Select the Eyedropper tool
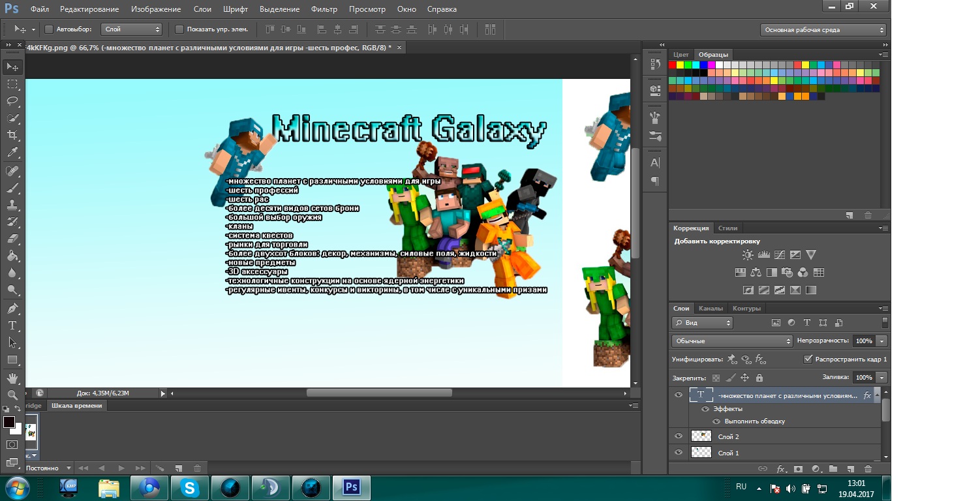The width and height of the screenshot is (980, 501). [x=12, y=153]
